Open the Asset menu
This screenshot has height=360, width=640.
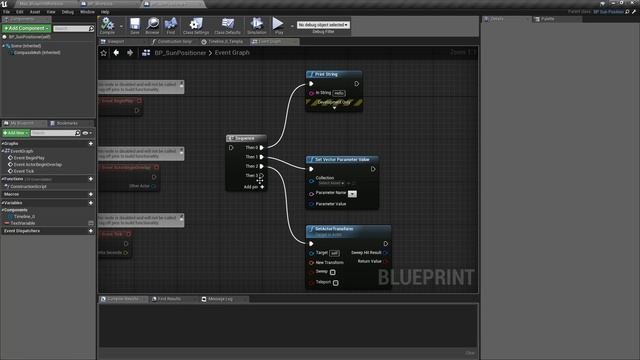click(x=35, y=12)
